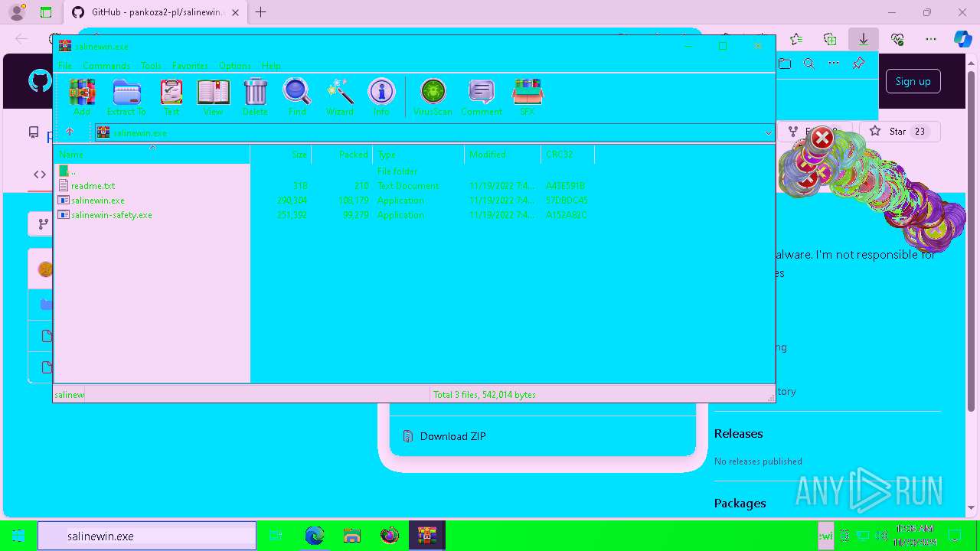Click the branch selector icon on GitHub
The width and height of the screenshot is (980, 551).
coord(43,223)
